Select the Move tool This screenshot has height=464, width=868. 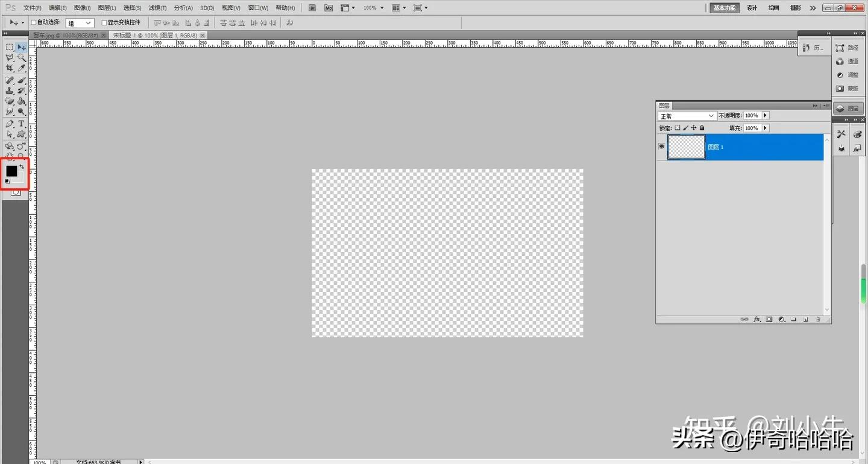click(21, 46)
